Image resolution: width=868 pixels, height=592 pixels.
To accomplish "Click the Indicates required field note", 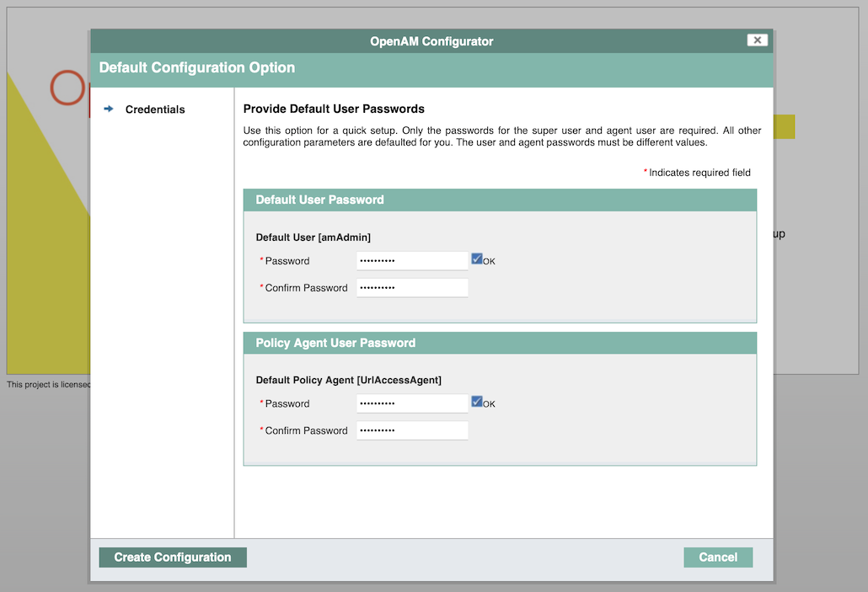I will pyautogui.click(x=697, y=173).
